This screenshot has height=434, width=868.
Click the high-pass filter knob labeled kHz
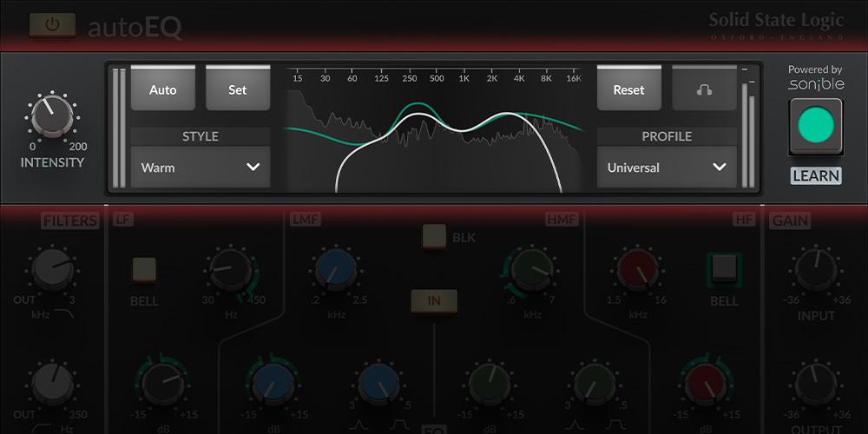[54, 270]
